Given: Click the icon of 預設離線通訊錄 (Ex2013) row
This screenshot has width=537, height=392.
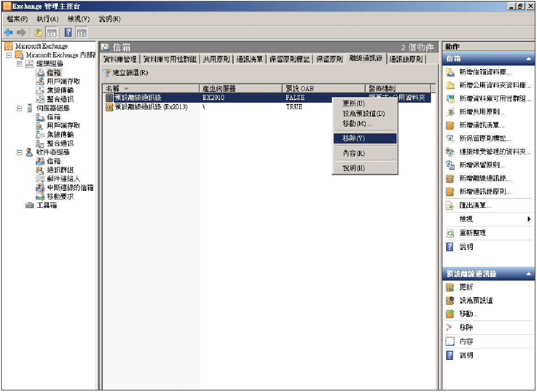Looking at the screenshot, I should (109, 107).
